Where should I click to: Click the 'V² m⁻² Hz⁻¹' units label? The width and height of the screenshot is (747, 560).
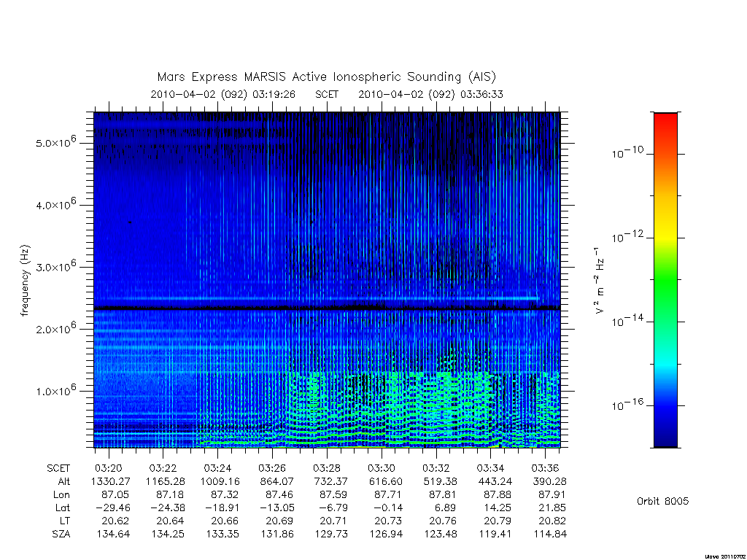[600, 281]
